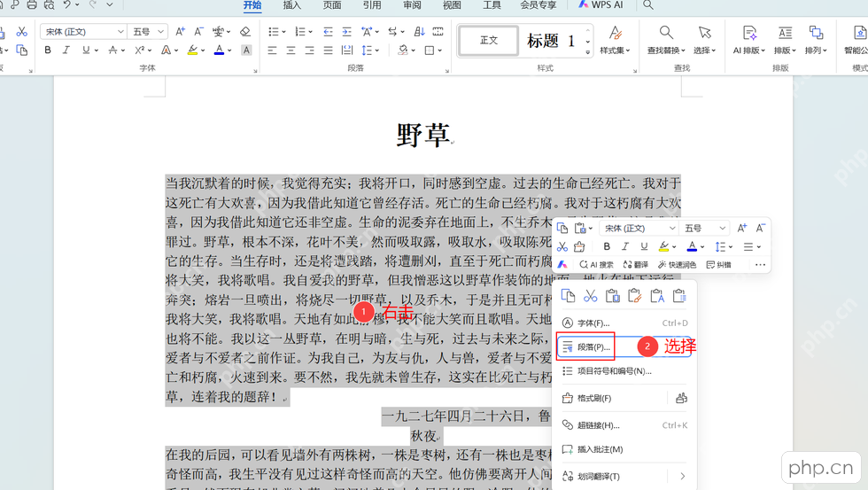Image resolution: width=868 pixels, height=490 pixels.
Task: Toggle Bold in the floating mini toolbar
Action: click(x=607, y=246)
